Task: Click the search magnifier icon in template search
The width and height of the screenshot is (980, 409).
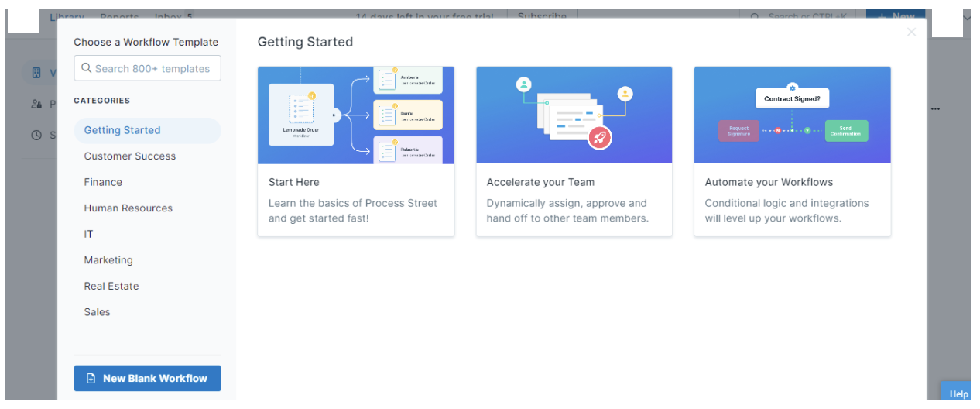Action: tap(87, 68)
